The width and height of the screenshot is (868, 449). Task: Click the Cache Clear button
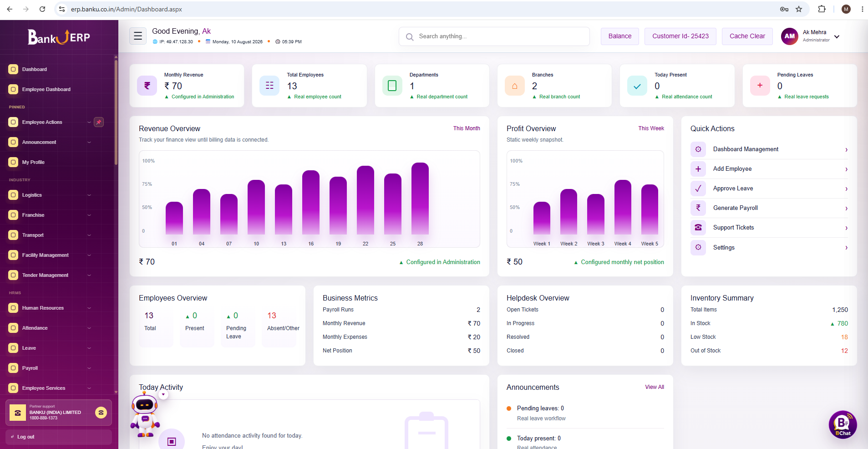(747, 36)
